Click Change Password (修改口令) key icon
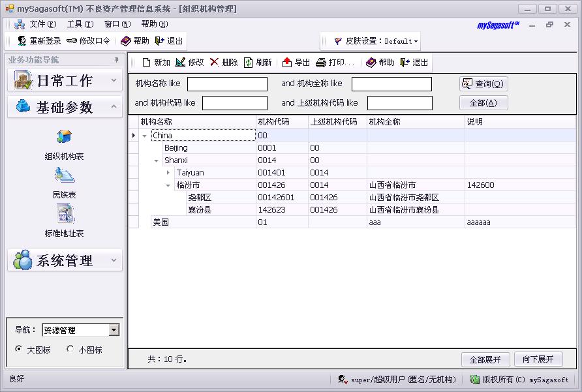This screenshot has height=392, width=582. coord(72,41)
